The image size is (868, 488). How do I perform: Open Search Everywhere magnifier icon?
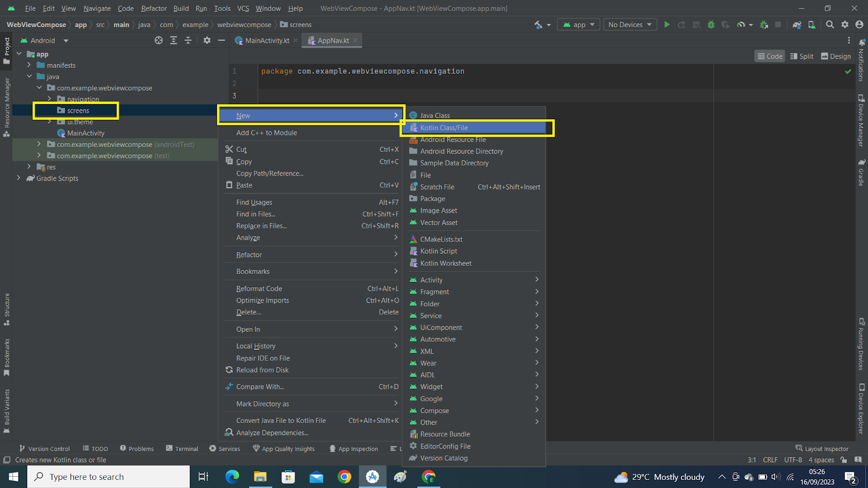(829, 24)
